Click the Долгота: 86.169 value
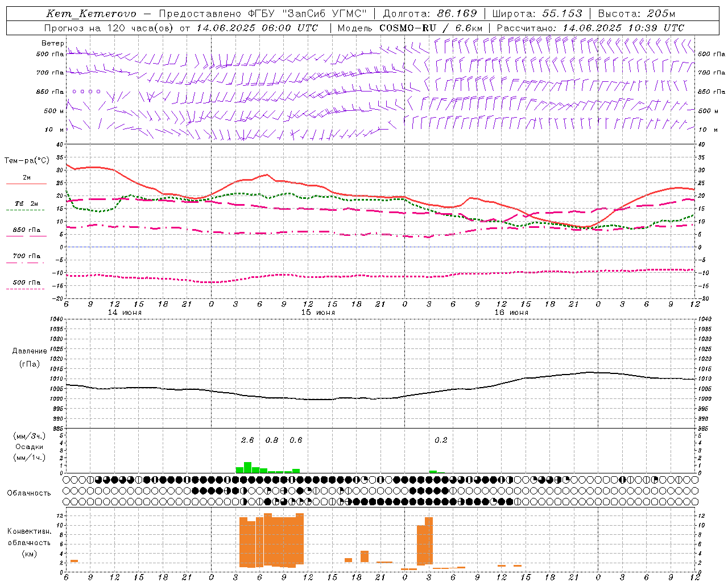728x582 pixels. click(x=430, y=14)
